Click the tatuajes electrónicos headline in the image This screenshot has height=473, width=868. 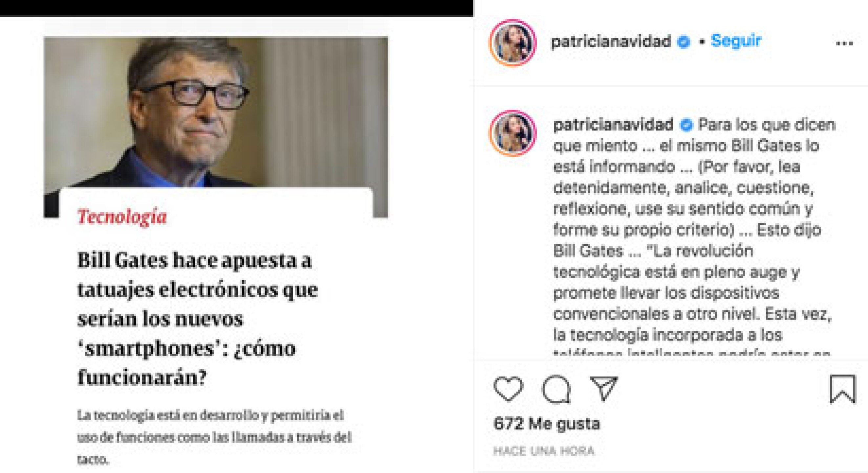click(x=198, y=319)
